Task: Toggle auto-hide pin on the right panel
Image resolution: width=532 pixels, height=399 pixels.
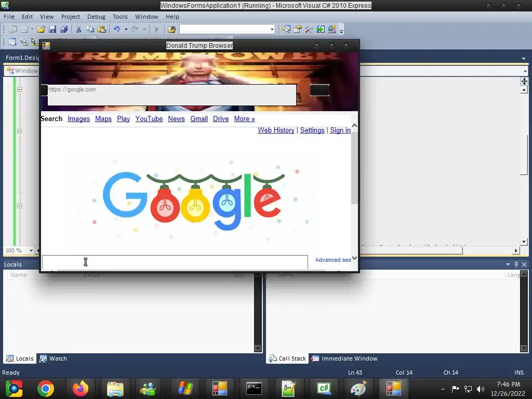Action: coord(516,264)
